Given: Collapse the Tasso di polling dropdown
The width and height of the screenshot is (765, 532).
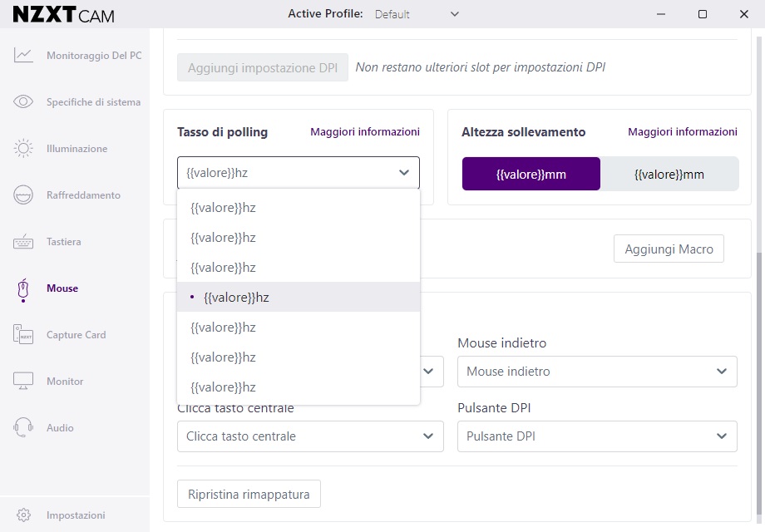Looking at the screenshot, I should tap(298, 173).
